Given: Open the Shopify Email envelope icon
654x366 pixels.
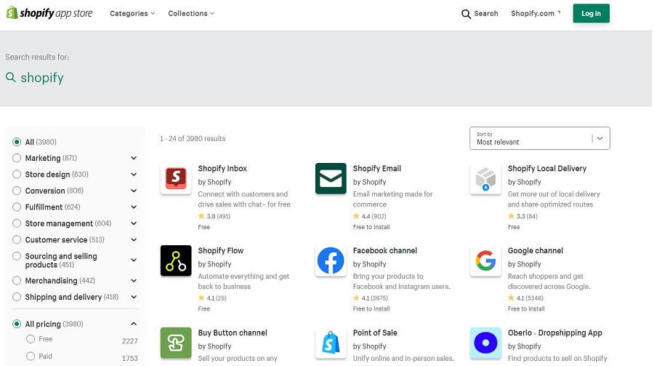Looking at the screenshot, I should (331, 179).
